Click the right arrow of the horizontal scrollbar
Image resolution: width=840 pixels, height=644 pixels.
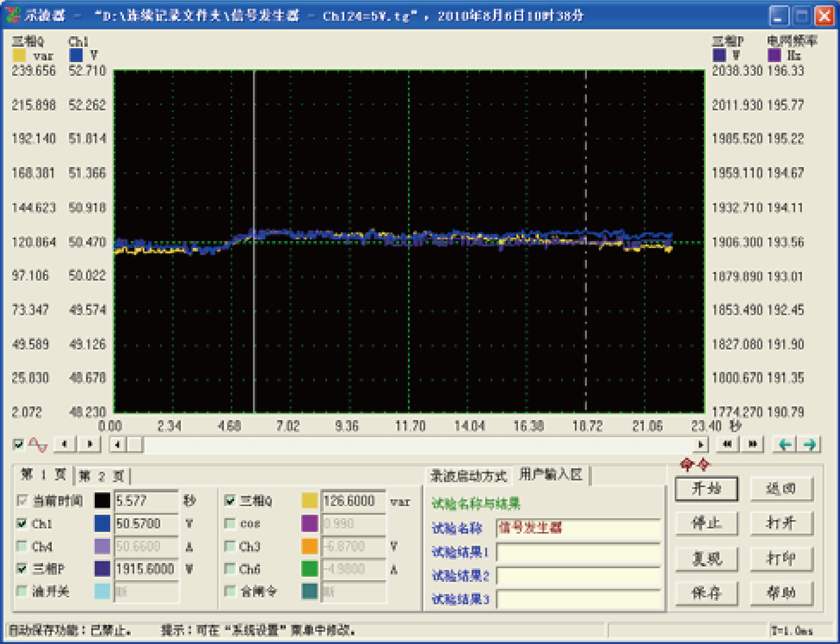click(x=701, y=445)
